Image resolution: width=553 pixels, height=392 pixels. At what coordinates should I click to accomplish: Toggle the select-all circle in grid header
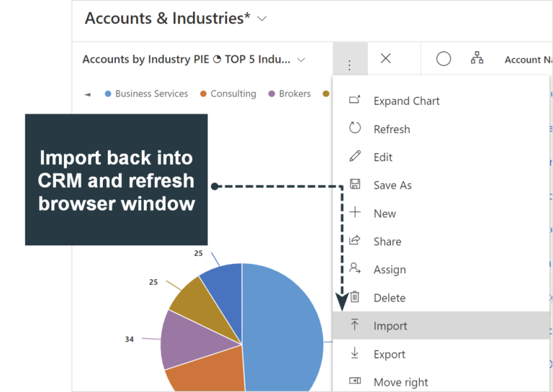pos(444,59)
